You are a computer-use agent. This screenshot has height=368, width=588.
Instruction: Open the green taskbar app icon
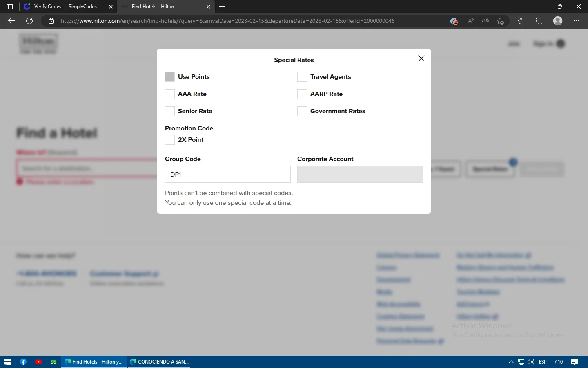tap(53, 362)
